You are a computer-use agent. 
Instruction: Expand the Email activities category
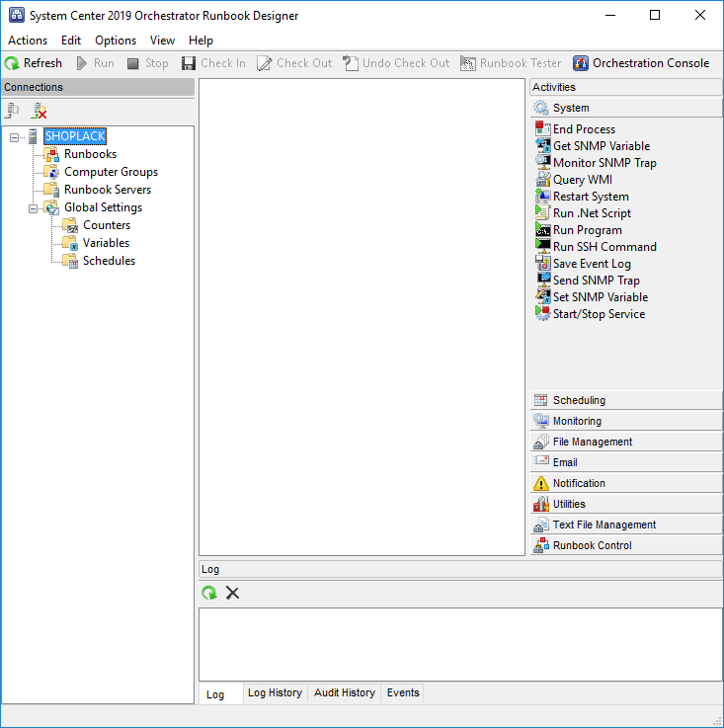[625, 462]
